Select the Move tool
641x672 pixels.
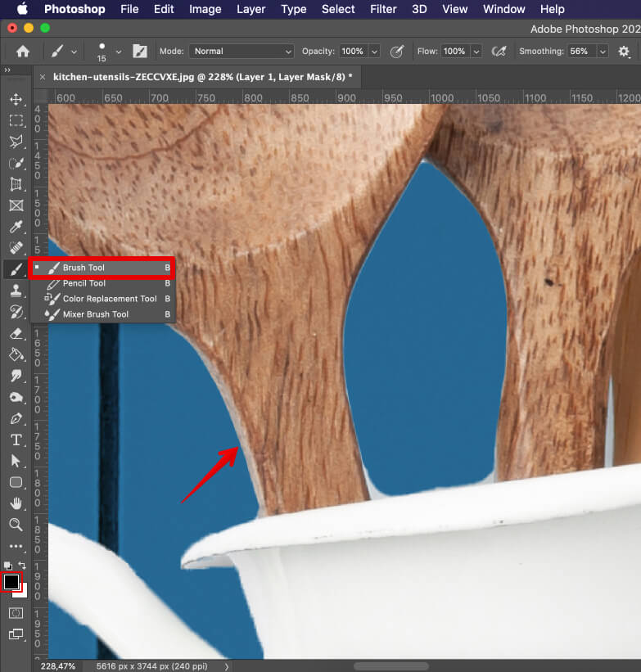coord(16,99)
